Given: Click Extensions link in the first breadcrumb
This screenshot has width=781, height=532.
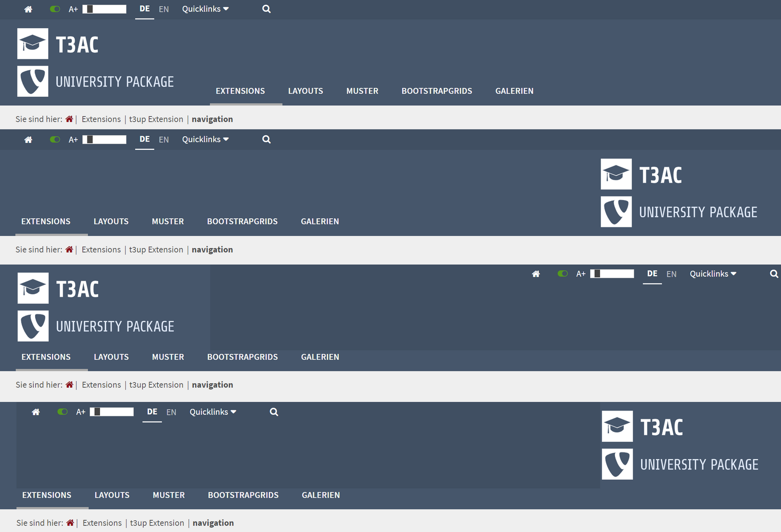Looking at the screenshot, I should [101, 119].
